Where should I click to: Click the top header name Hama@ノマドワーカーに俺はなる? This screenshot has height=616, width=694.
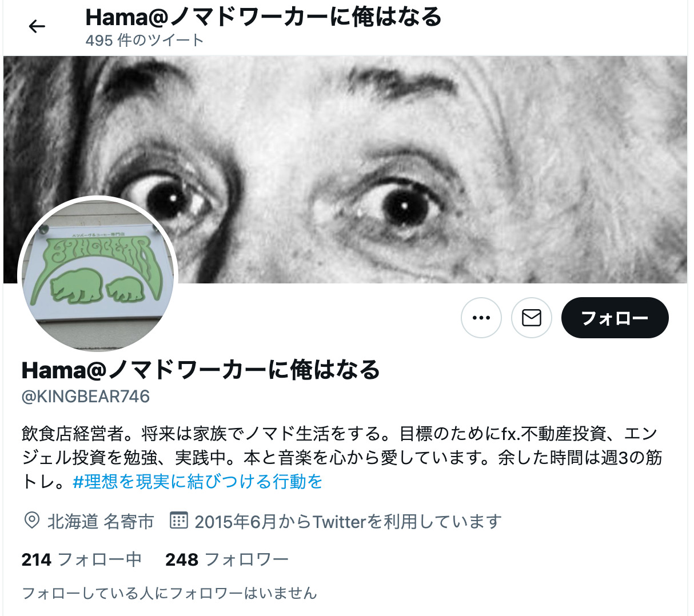coord(264,17)
